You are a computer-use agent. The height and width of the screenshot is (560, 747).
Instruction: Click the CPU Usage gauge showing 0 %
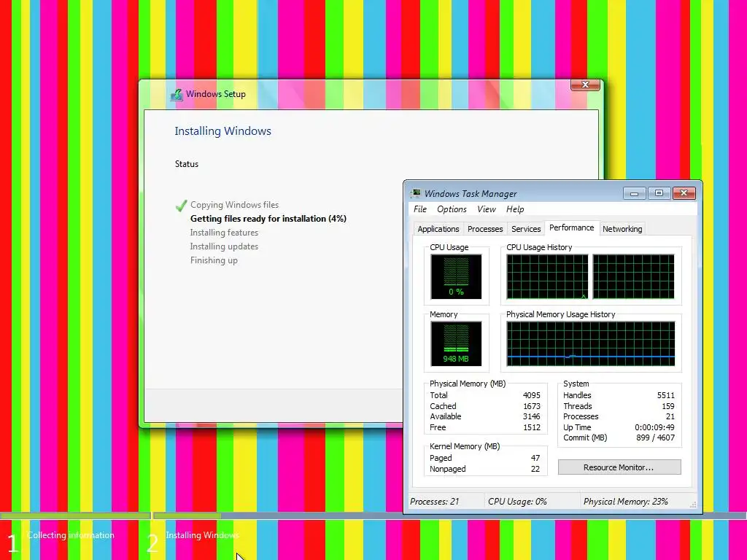coord(456,276)
